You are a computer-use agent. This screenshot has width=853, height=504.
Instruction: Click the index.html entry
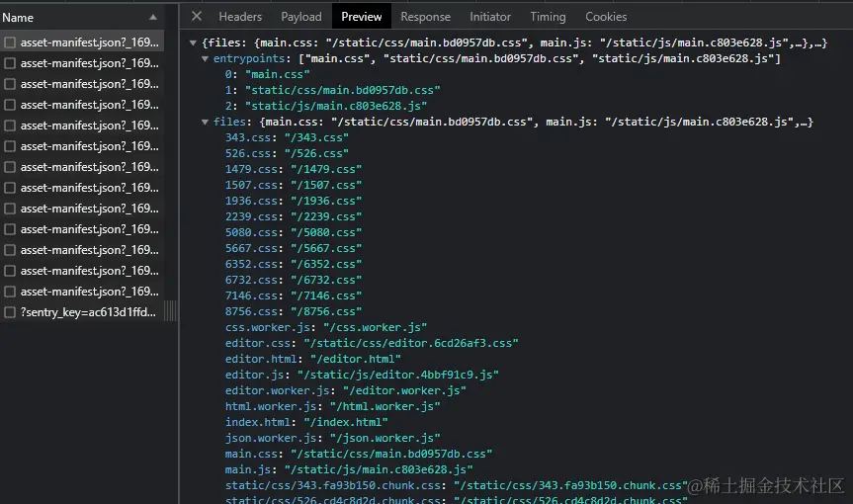pos(306,422)
